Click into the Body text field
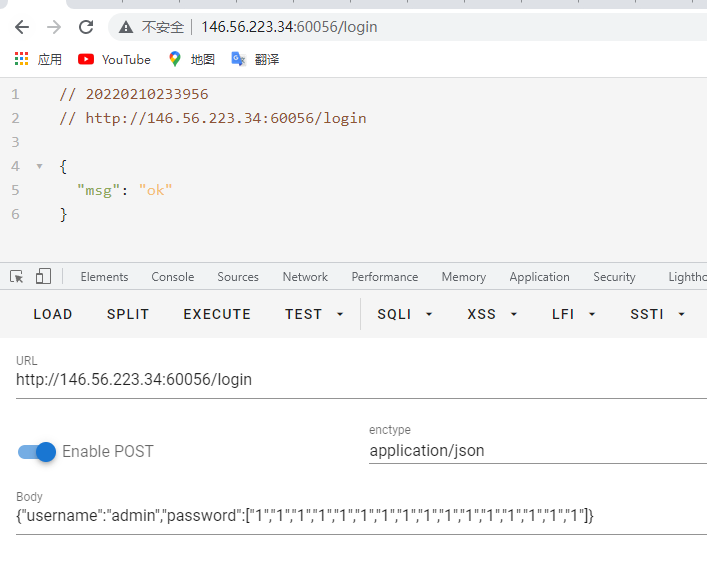Image resolution: width=707 pixels, height=567 pixels. click(350, 516)
